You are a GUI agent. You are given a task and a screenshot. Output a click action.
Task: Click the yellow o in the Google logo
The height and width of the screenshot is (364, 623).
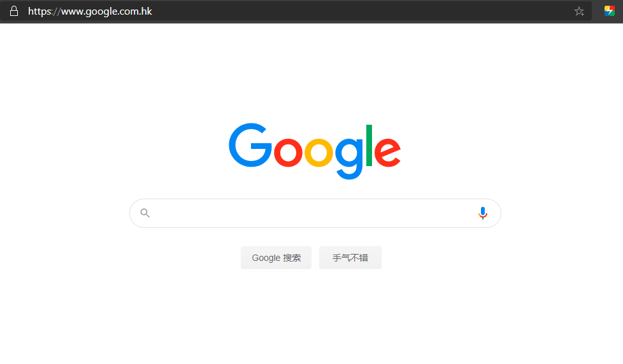(x=319, y=152)
